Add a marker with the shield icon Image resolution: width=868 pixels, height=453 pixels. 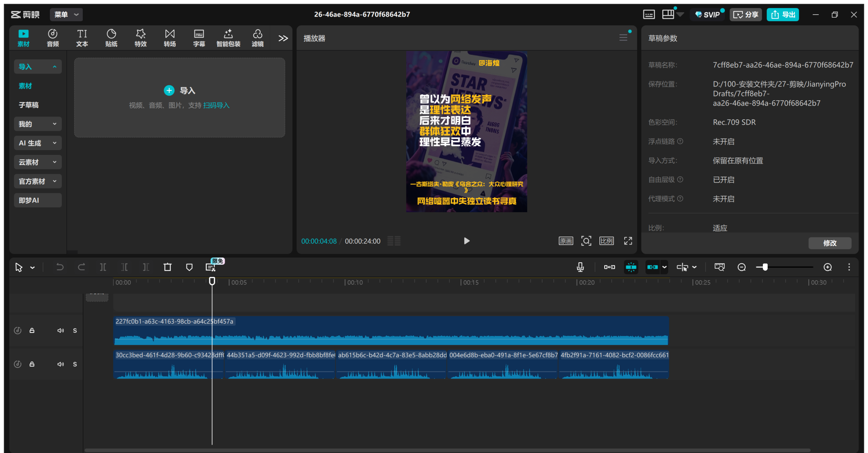point(189,267)
